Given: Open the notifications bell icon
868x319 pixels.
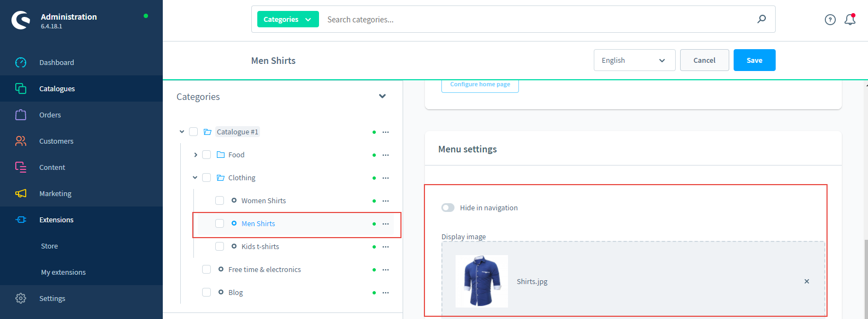Looking at the screenshot, I should (850, 20).
